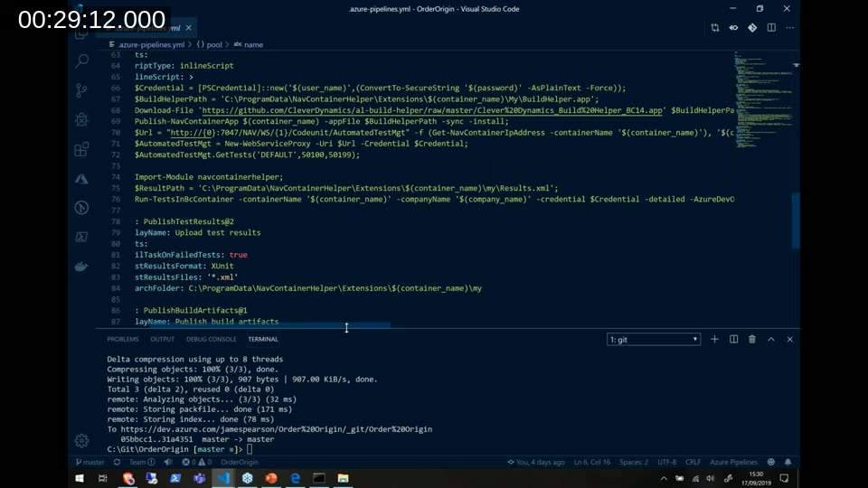
Task: Click the editor minimap code overview
Action: (x=762, y=99)
